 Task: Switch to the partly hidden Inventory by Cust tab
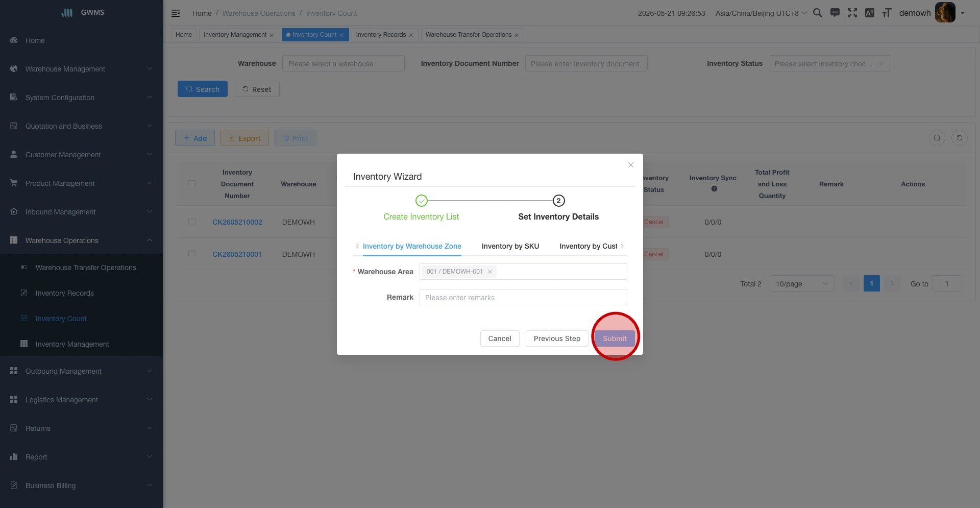589,246
